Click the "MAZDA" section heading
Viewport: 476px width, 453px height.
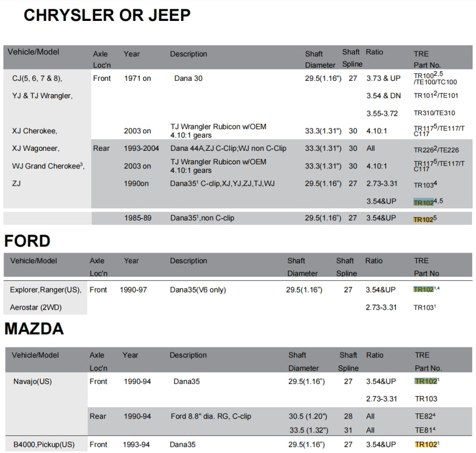pos(34,328)
